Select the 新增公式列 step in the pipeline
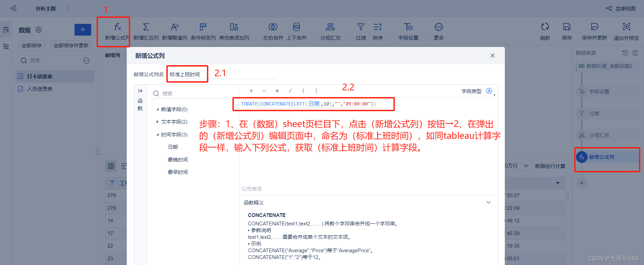The width and height of the screenshot is (644, 265). coord(607,157)
